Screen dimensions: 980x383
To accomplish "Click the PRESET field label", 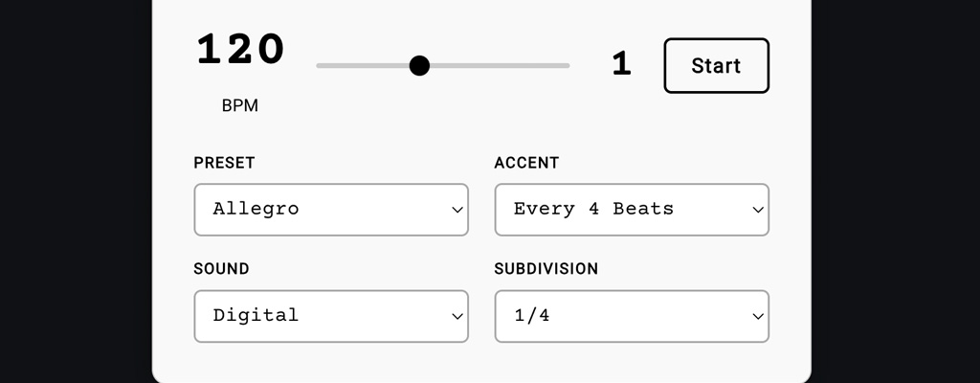I will pyautogui.click(x=224, y=163).
